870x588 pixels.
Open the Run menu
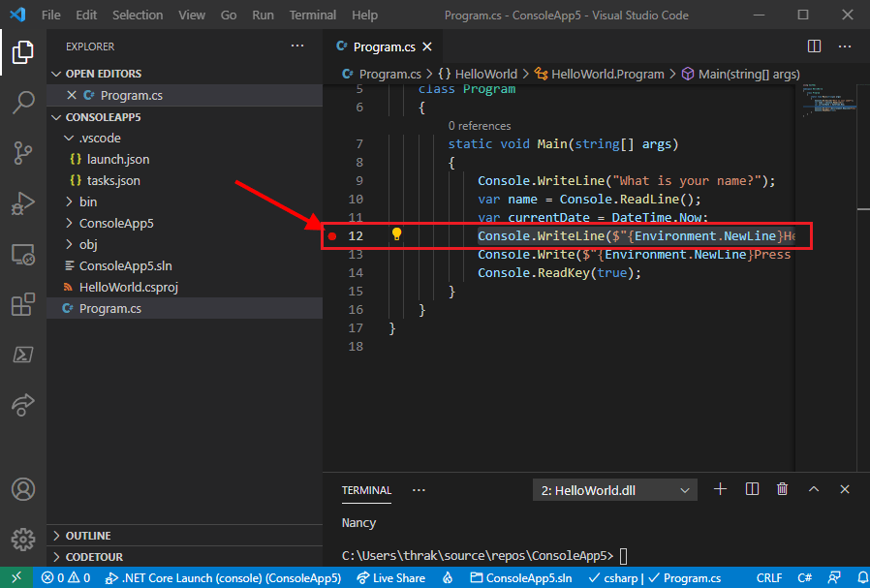click(263, 15)
